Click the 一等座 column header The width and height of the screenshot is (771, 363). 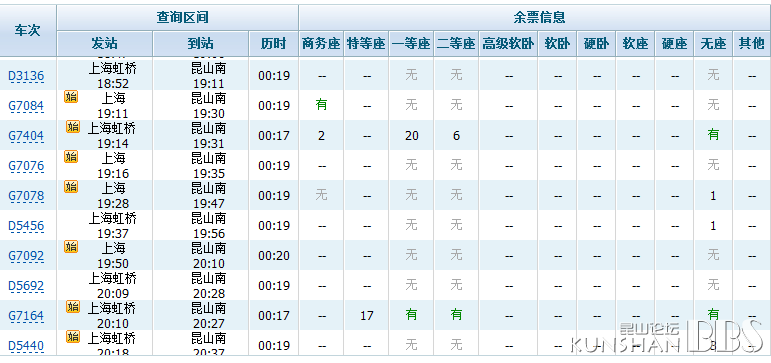tap(411, 44)
